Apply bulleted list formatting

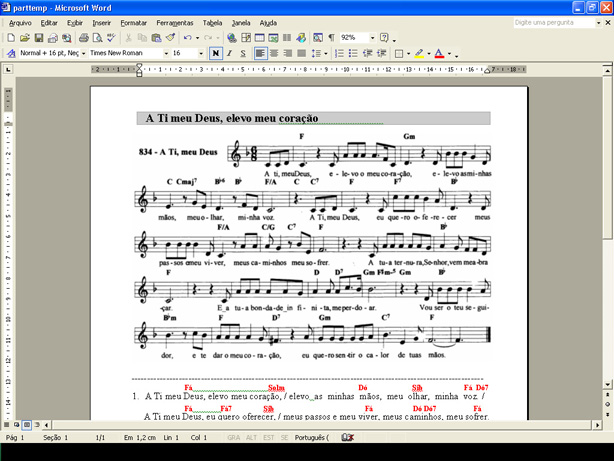353,53
